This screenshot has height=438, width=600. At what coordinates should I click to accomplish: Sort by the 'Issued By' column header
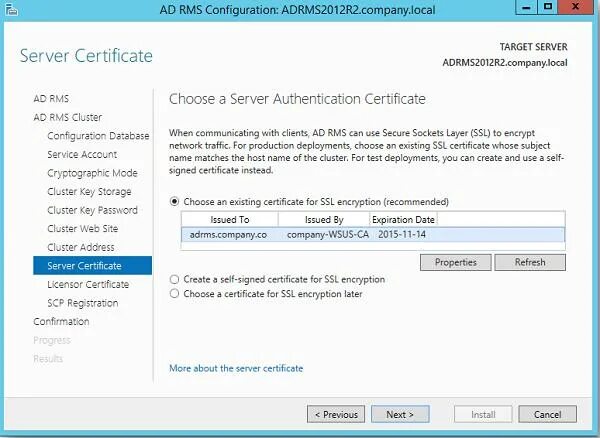324,220
